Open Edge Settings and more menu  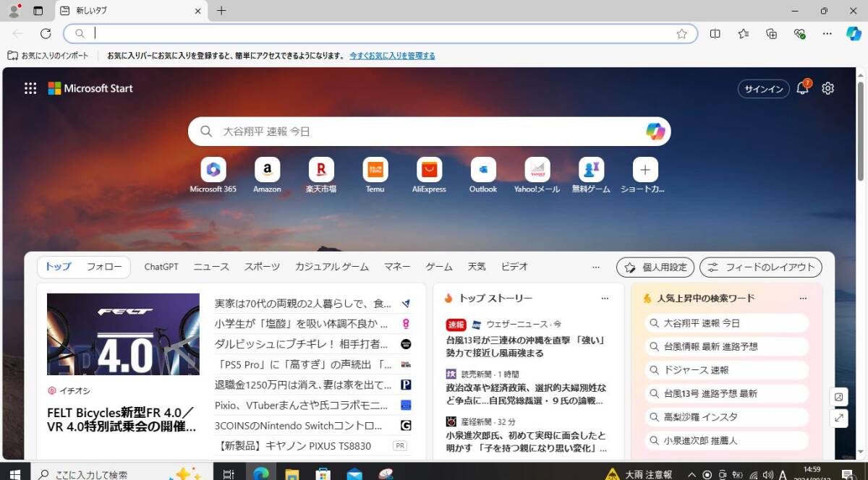[x=827, y=33]
